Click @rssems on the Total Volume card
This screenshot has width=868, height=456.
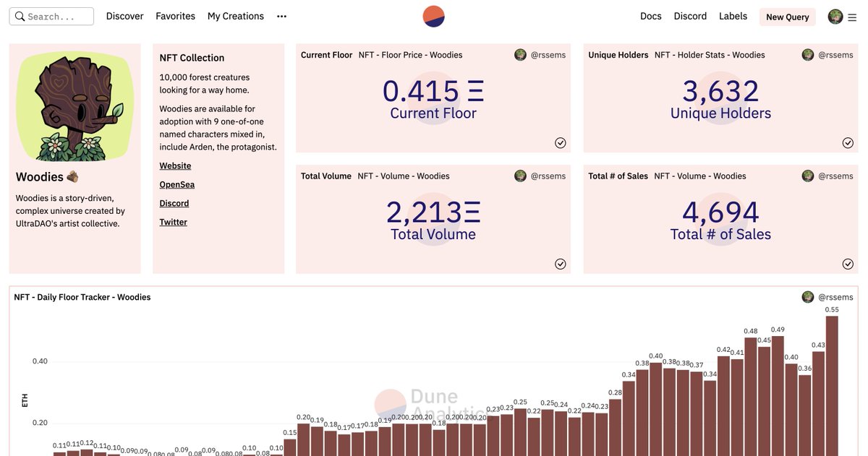click(548, 176)
